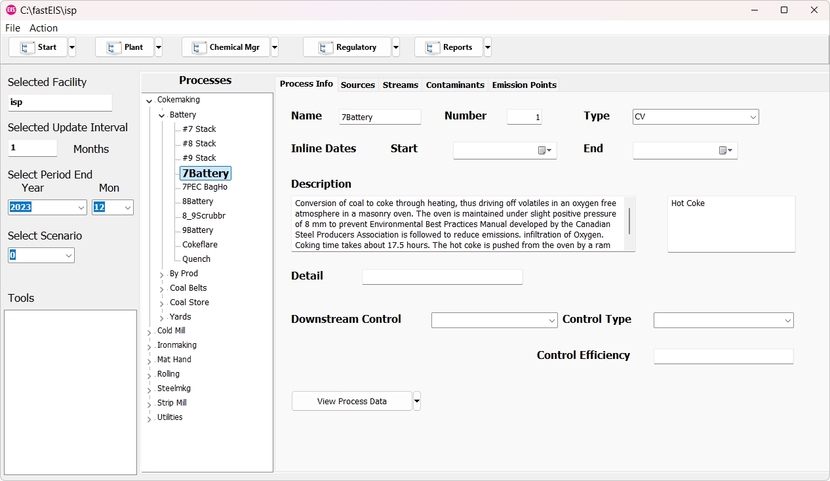
Task: Click the View Process Data button
Action: tap(351, 401)
